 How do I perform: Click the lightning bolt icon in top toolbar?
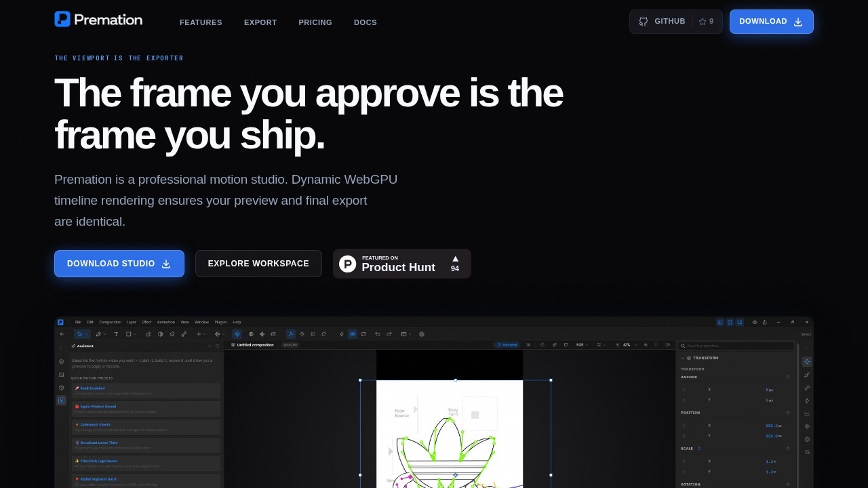[x=341, y=334]
